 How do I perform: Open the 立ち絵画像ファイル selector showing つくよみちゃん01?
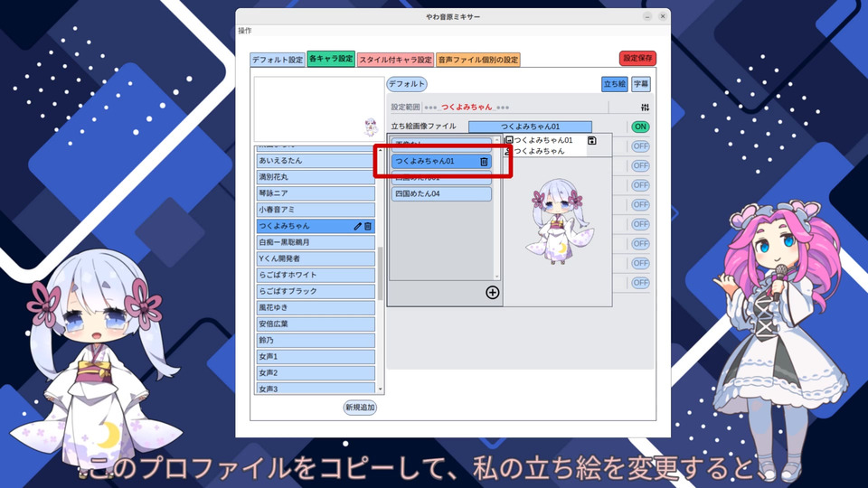click(530, 127)
